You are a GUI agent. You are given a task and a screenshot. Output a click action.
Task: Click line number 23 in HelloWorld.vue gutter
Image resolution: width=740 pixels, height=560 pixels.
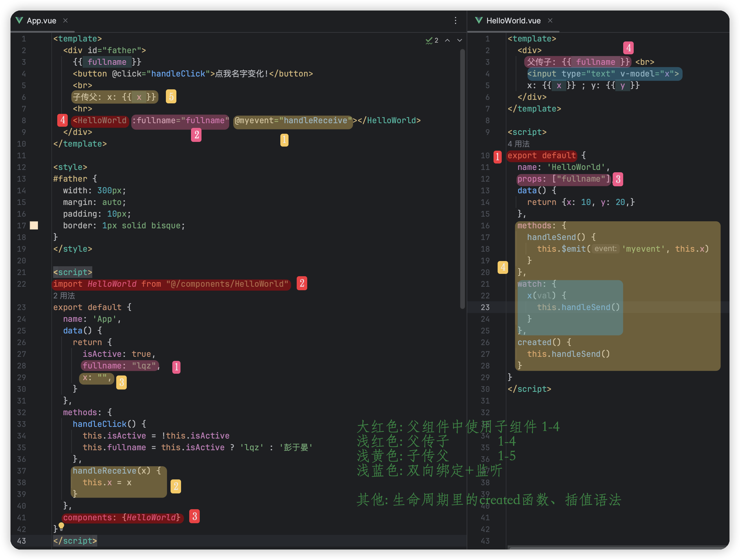[485, 307]
